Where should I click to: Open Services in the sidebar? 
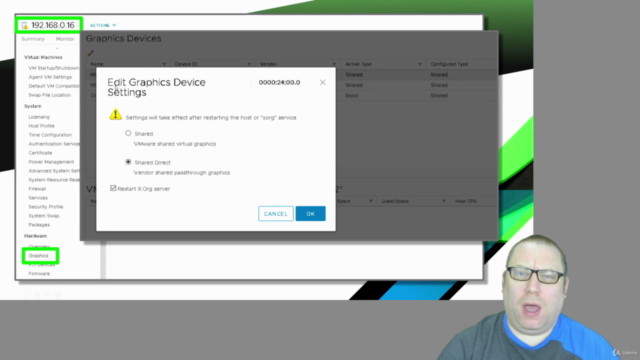[x=38, y=198]
